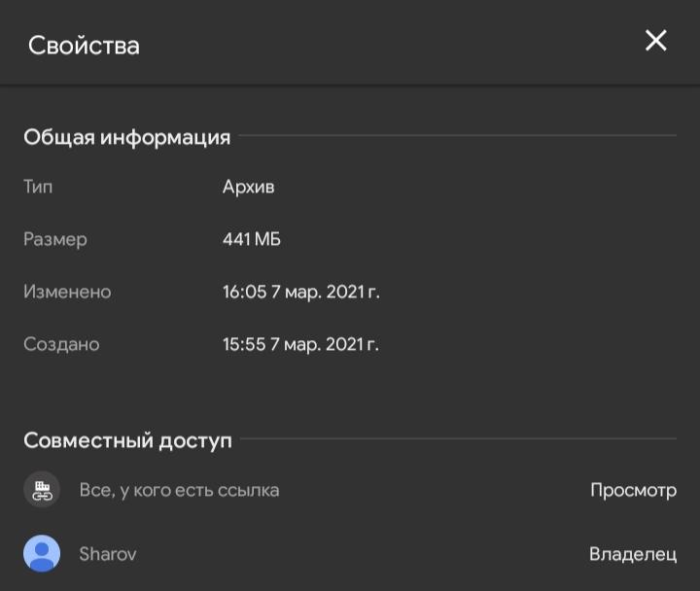Screen dimensions: 700x591
Task: Click the Размер label
Action: pyautogui.click(x=55, y=239)
